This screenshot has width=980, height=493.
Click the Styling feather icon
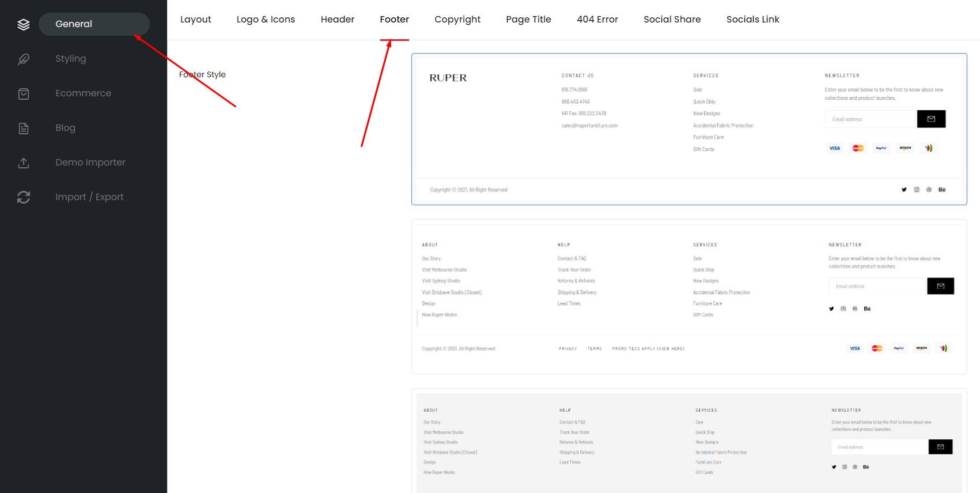(24, 59)
